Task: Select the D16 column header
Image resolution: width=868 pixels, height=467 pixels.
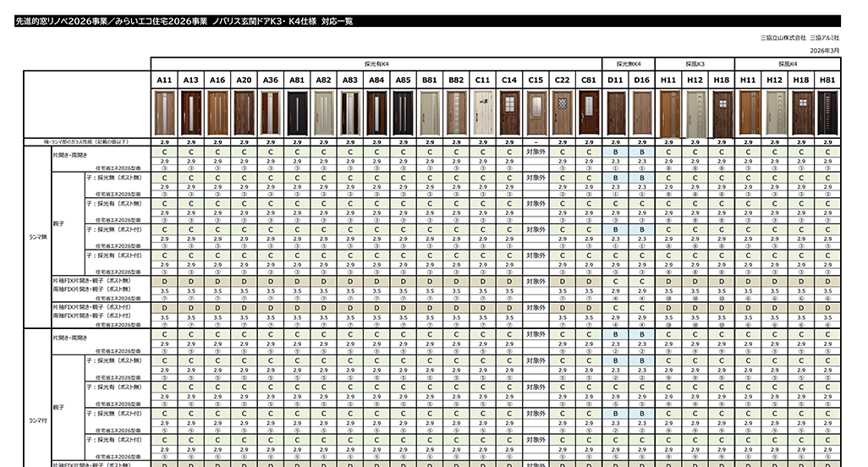Action: click(x=642, y=80)
